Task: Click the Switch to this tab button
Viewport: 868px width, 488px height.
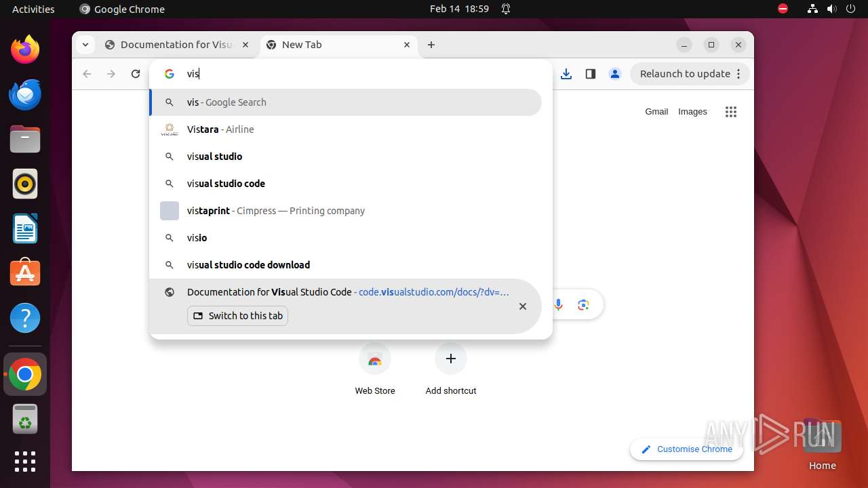Action: (x=237, y=316)
